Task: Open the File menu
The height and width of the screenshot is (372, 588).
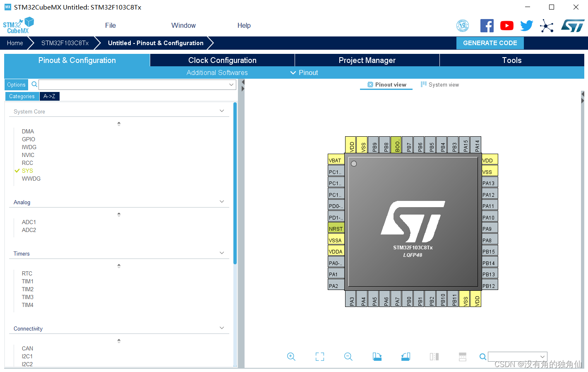Action: pos(110,26)
